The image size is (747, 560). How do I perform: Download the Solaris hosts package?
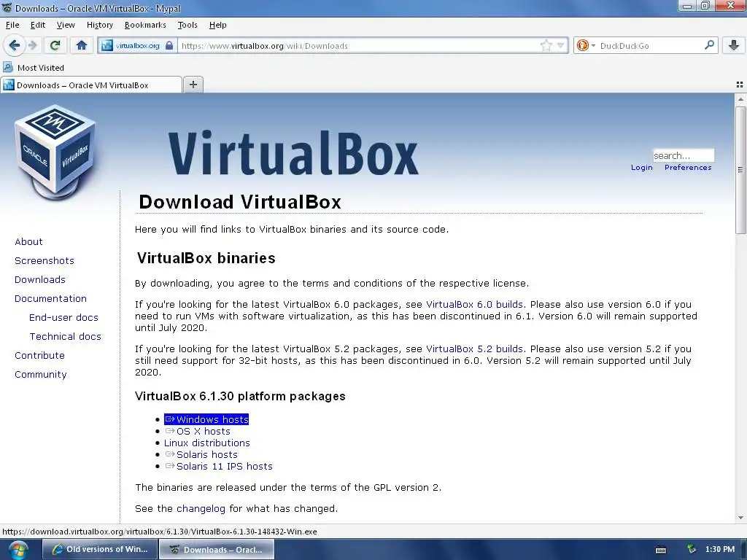tap(201, 454)
